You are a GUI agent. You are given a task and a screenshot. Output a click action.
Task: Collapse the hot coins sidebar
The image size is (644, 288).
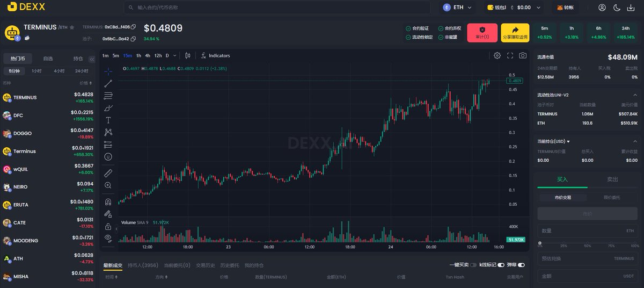(x=92, y=59)
